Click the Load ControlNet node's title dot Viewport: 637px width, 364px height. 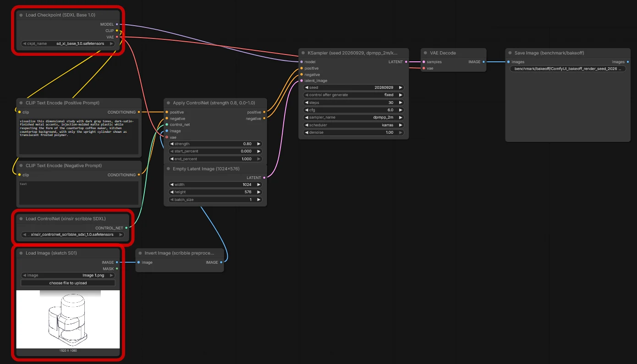[21, 219]
